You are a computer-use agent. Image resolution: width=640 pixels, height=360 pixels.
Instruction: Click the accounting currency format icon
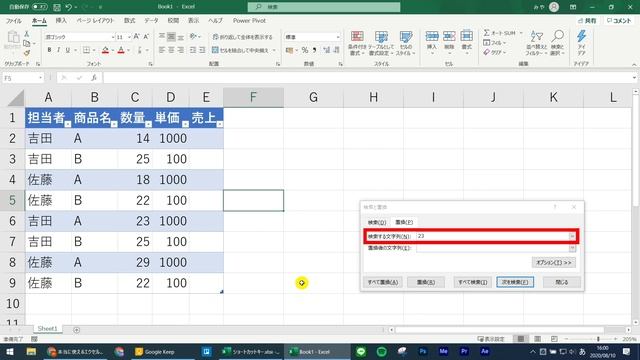click(289, 50)
